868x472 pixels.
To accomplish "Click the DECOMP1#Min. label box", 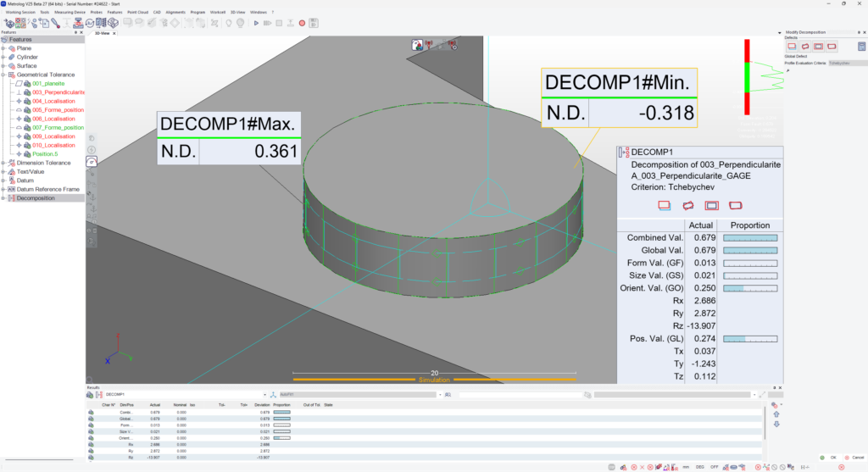I will coord(619,98).
